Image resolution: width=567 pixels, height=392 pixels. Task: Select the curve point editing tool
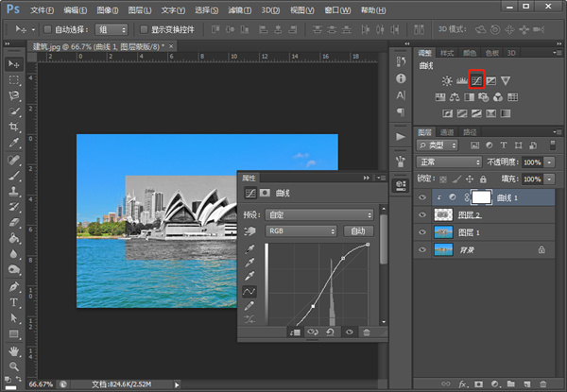(251, 291)
